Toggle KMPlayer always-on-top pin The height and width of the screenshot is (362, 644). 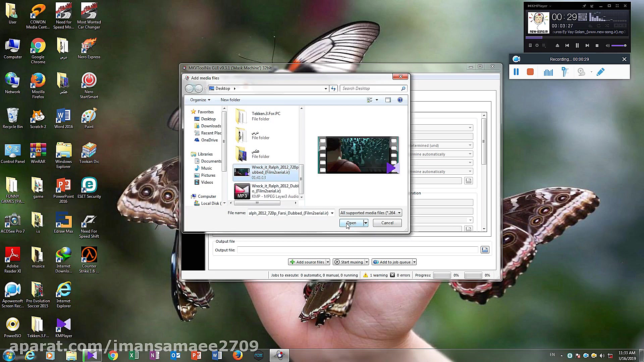[584, 6]
